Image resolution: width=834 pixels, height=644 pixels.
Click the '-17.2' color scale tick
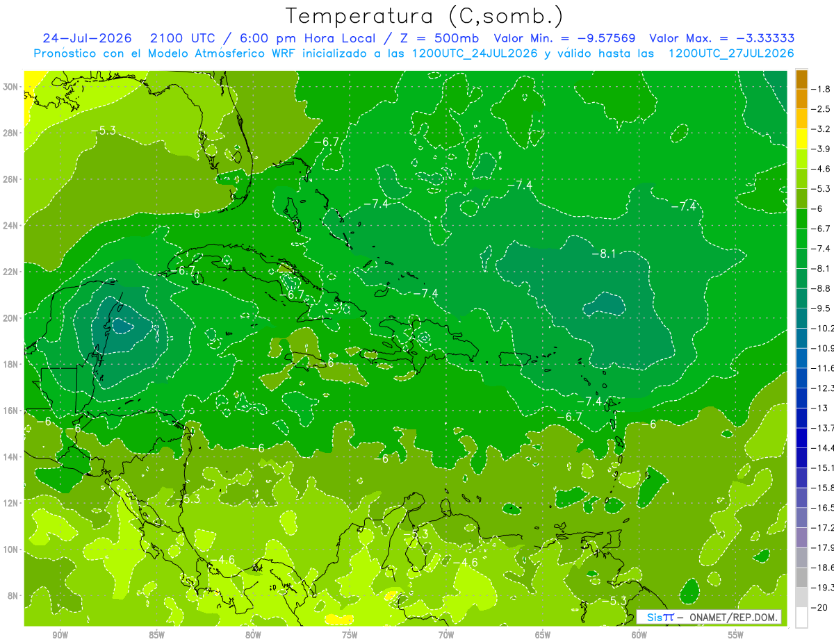824,527
